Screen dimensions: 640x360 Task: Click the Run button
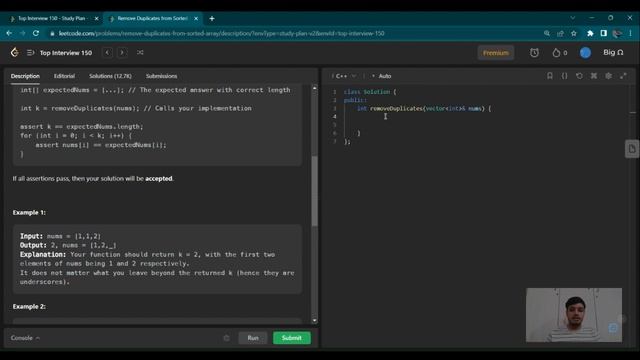pos(253,338)
